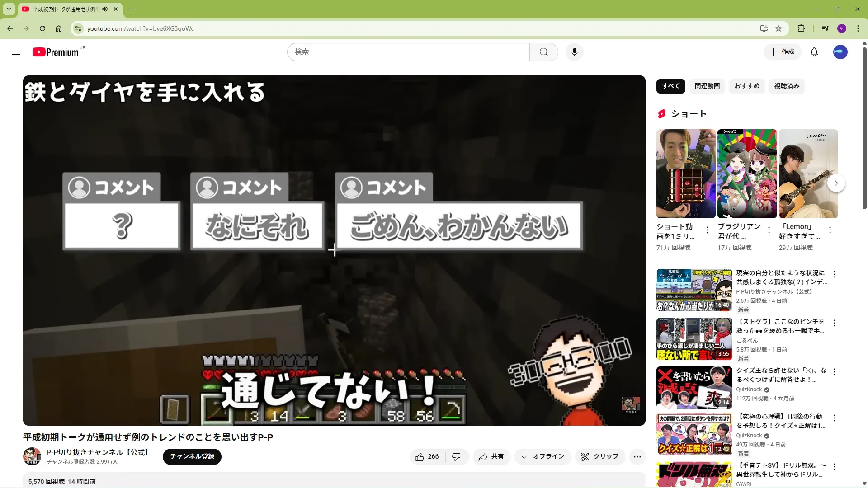
Task: Download video with オフライン button
Action: 542,457
